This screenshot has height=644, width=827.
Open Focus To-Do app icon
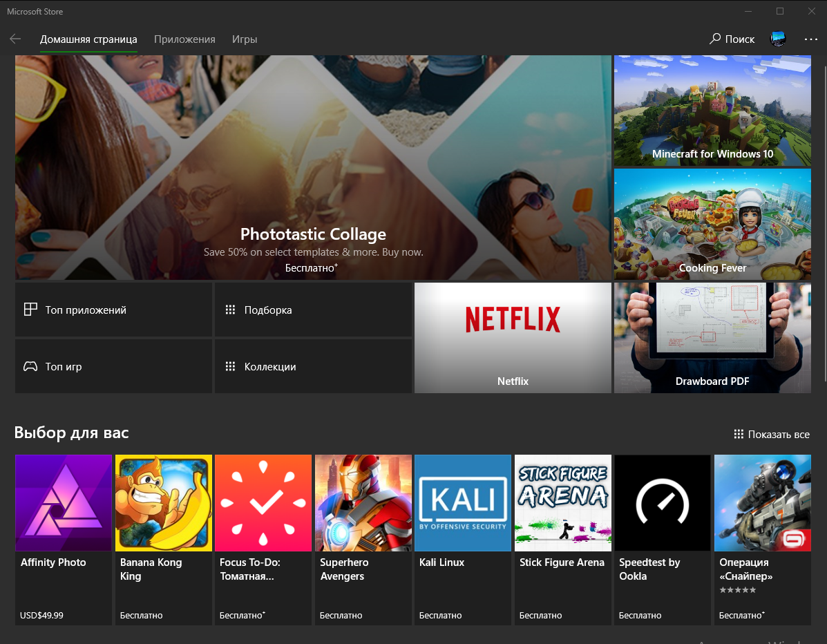(x=263, y=502)
